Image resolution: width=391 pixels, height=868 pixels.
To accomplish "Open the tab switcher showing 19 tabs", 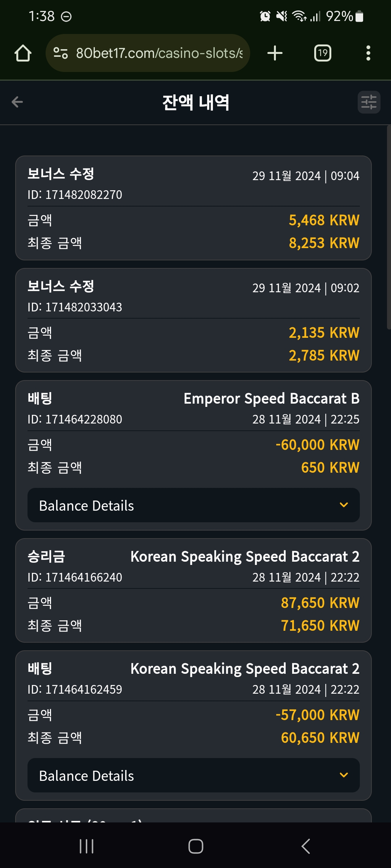I will (323, 53).
